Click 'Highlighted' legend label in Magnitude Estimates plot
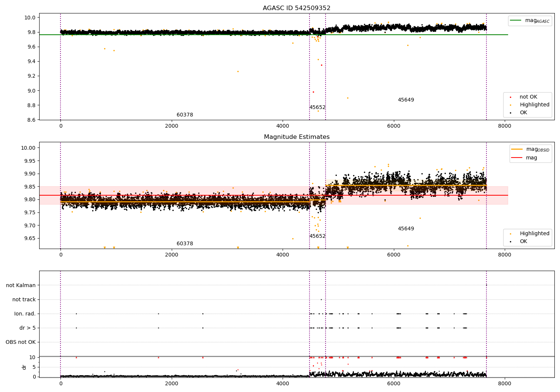 click(x=535, y=234)
